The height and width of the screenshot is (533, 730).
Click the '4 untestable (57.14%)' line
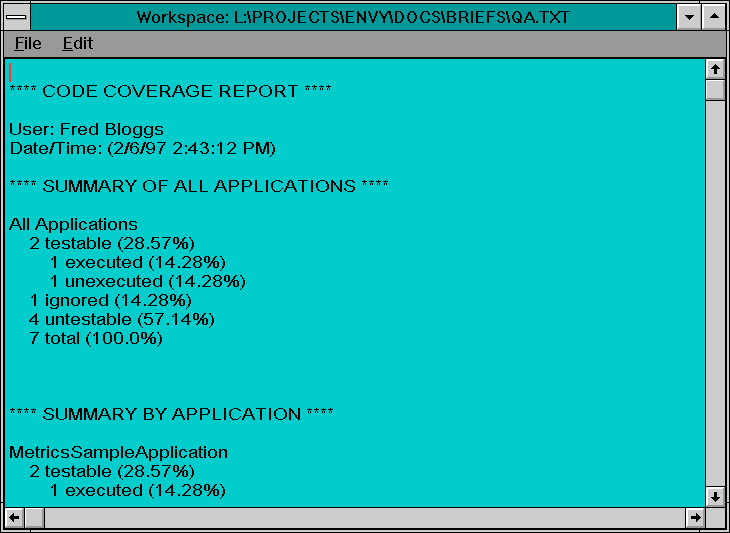click(x=122, y=320)
